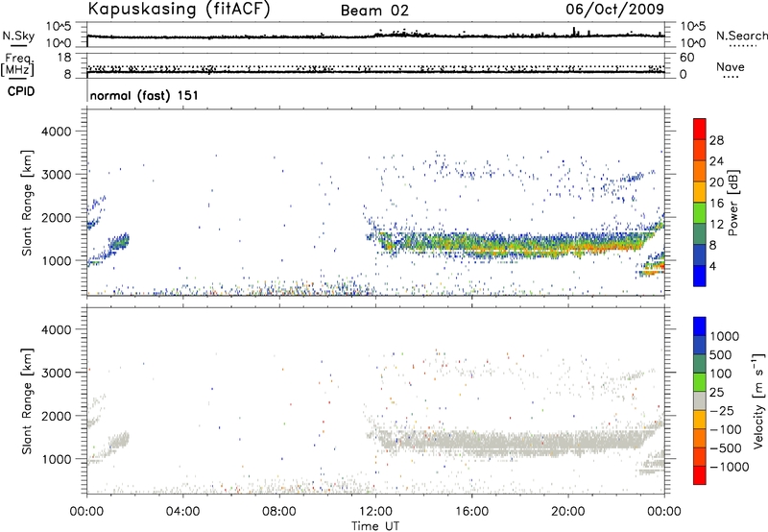The image size is (768, 532).
Task: Click the blue bottom segment of power colorbar
Action: 700,276
